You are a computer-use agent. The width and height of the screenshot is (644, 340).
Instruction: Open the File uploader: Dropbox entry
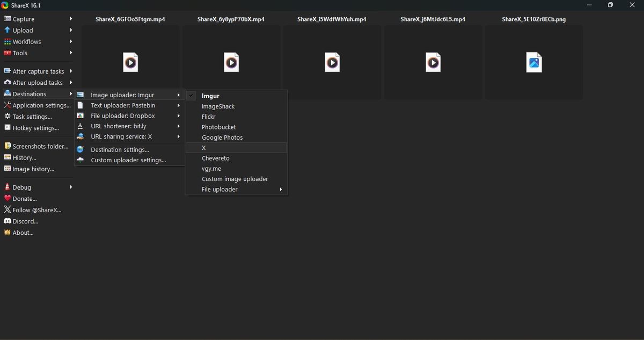(129, 115)
